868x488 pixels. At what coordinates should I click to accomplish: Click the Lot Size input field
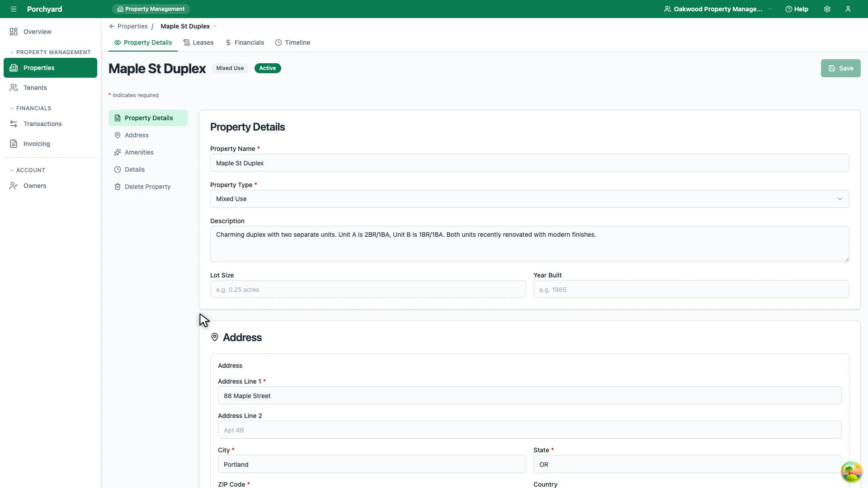point(368,289)
